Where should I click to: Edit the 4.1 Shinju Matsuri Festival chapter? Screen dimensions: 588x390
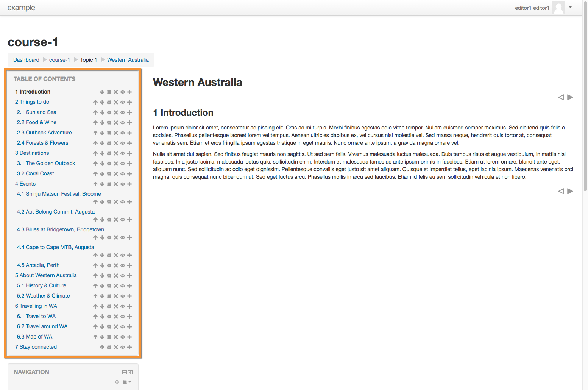click(109, 202)
